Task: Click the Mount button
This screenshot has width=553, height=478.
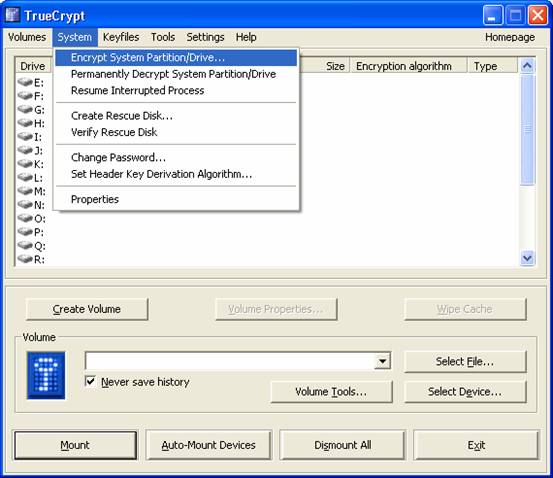Action: click(75, 445)
